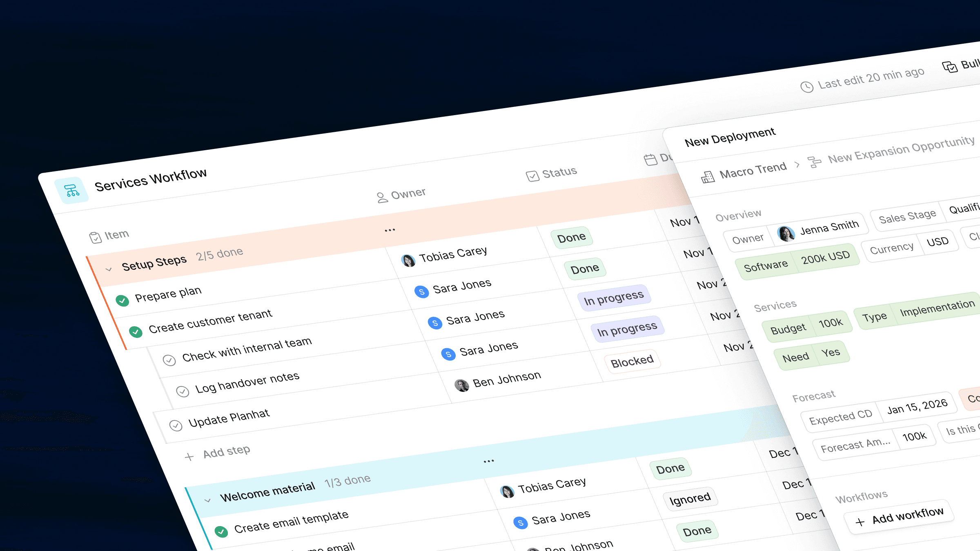Click the Macro Trend building icon
This screenshot has width=980, height=551.
708,177
